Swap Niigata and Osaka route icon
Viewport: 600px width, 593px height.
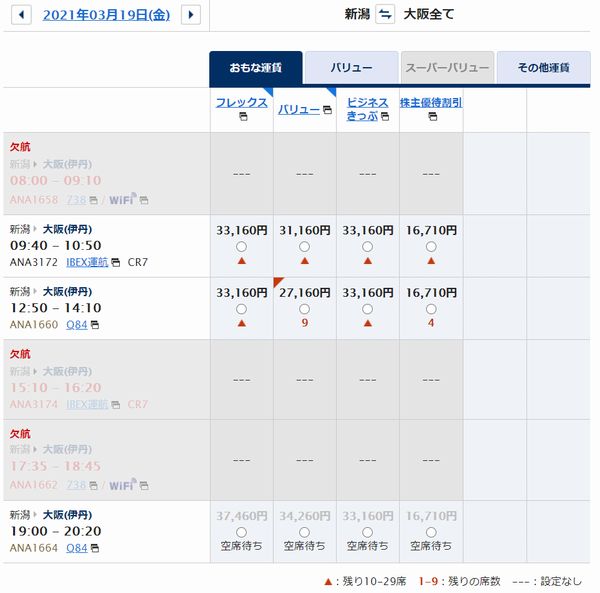pyautogui.click(x=385, y=15)
